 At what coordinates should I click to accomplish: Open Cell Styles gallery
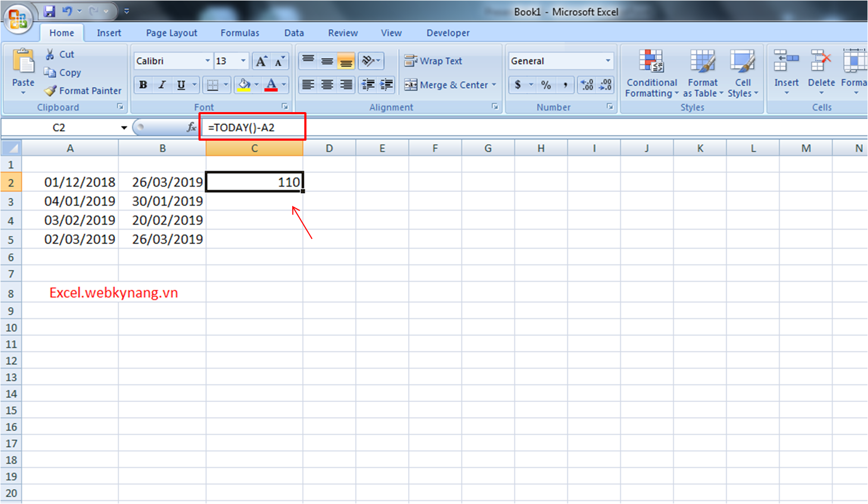(x=743, y=73)
